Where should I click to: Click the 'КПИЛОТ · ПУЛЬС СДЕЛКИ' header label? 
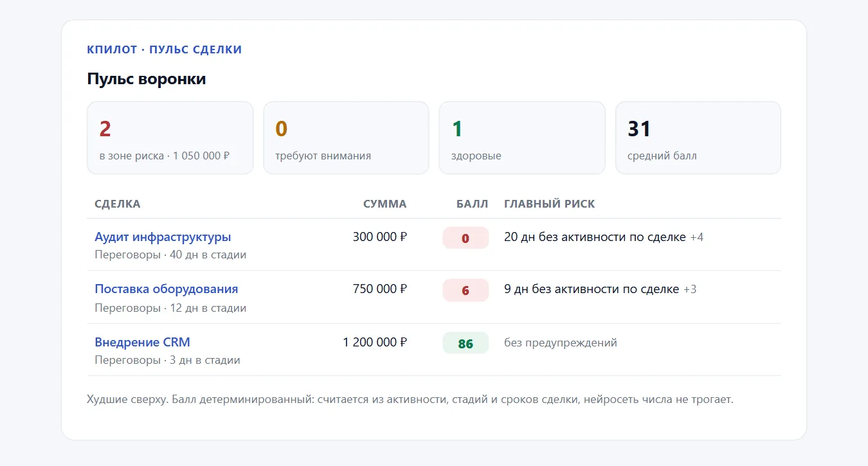click(165, 49)
